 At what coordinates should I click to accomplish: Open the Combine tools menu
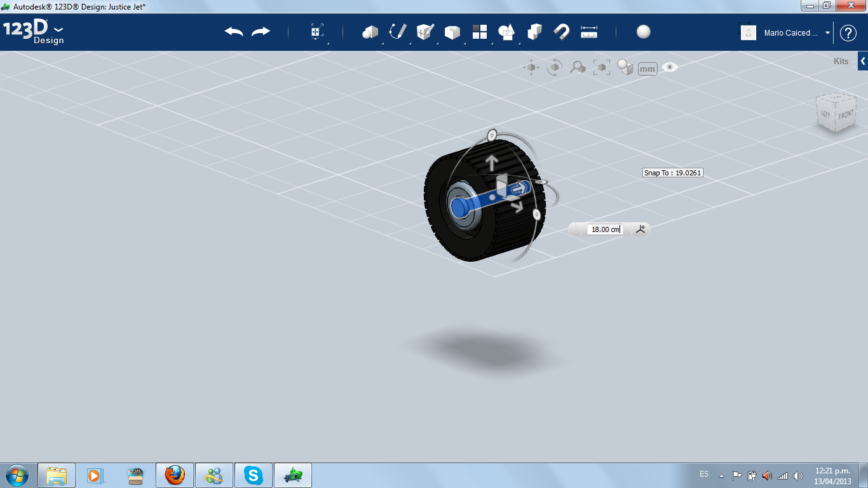[534, 32]
